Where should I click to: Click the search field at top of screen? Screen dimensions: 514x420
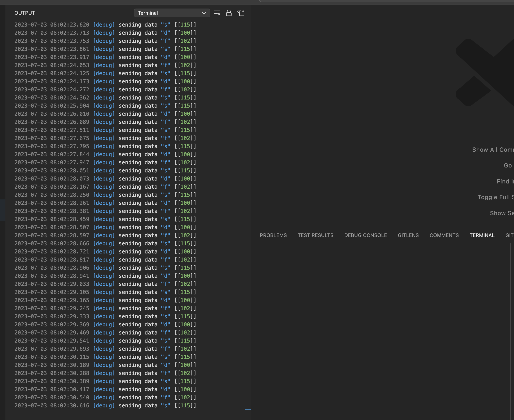click(387, 1)
